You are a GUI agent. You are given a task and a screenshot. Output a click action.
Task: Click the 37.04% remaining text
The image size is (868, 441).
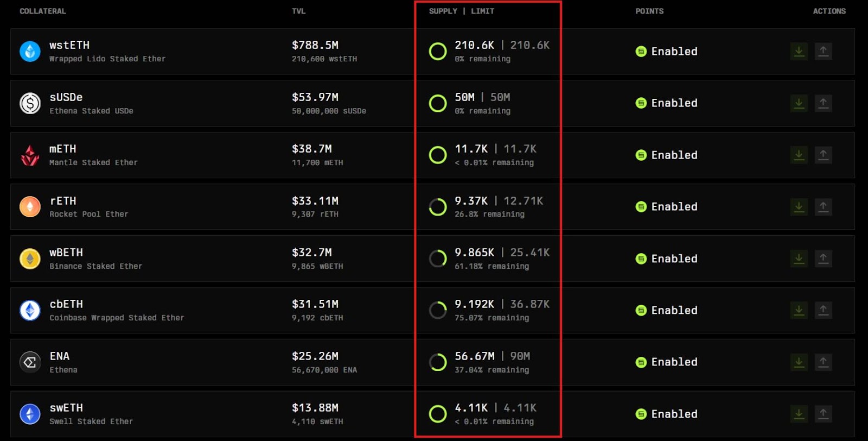[x=492, y=370]
